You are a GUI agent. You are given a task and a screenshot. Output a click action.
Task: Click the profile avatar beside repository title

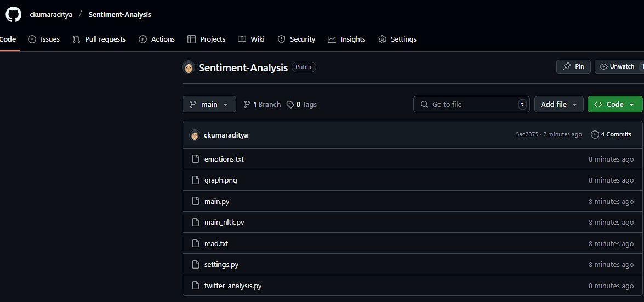coord(189,67)
